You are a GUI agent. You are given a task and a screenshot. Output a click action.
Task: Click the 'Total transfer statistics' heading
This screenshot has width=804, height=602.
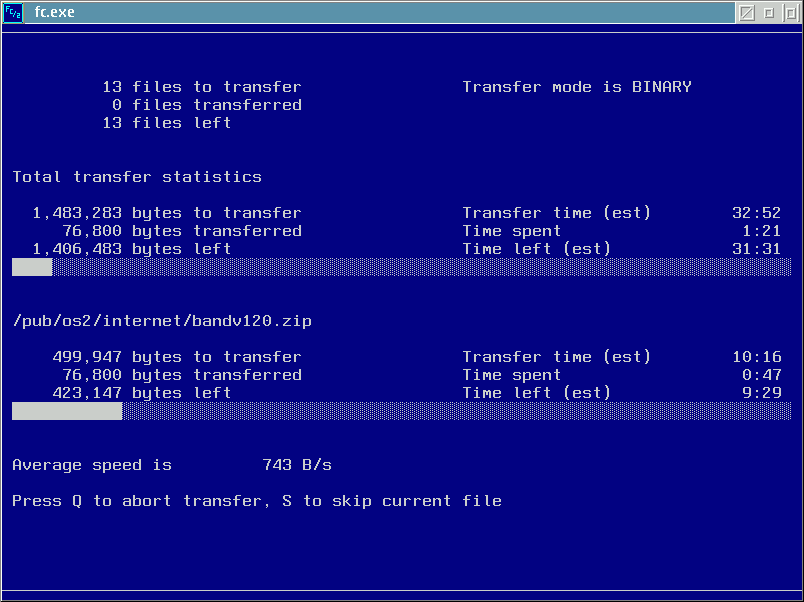click(137, 177)
